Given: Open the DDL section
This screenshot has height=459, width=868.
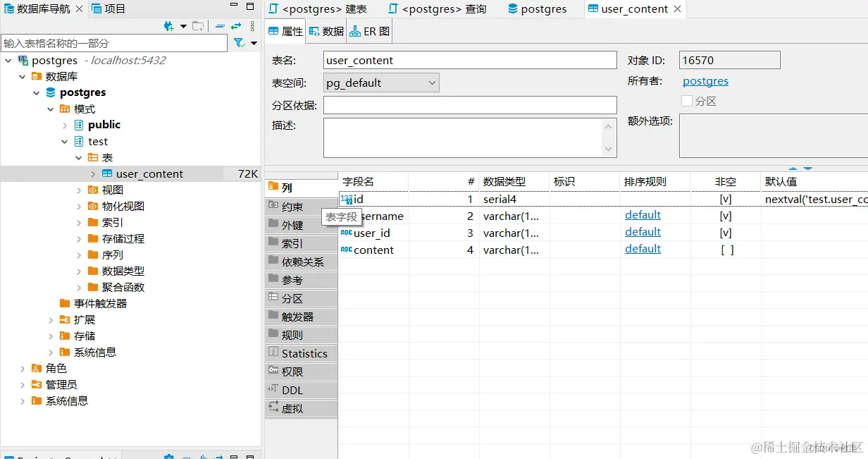Looking at the screenshot, I should 302,390.
